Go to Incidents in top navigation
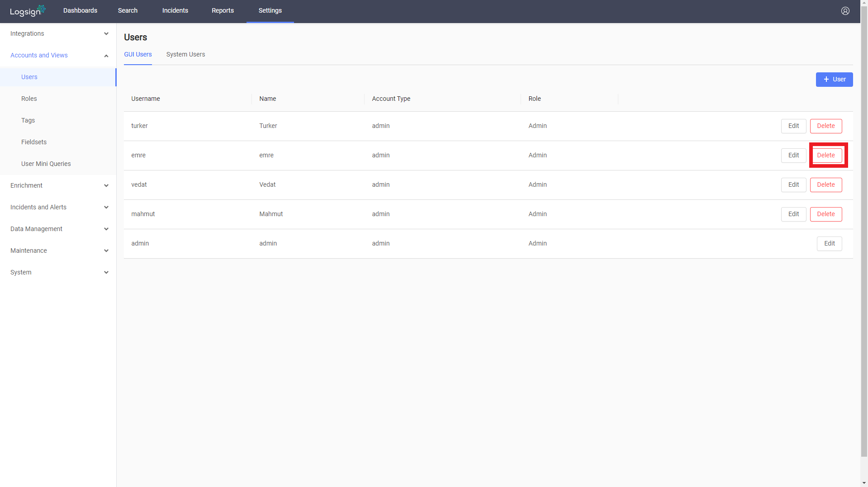The width and height of the screenshot is (868, 487). point(175,11)
